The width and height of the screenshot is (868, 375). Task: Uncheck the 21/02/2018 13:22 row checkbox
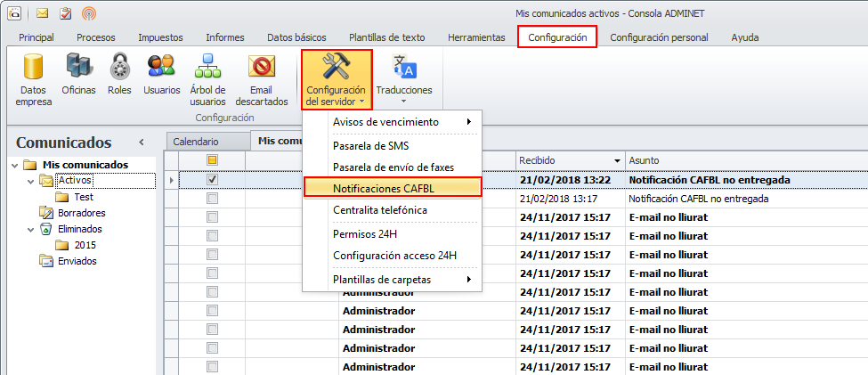point(212,180)
